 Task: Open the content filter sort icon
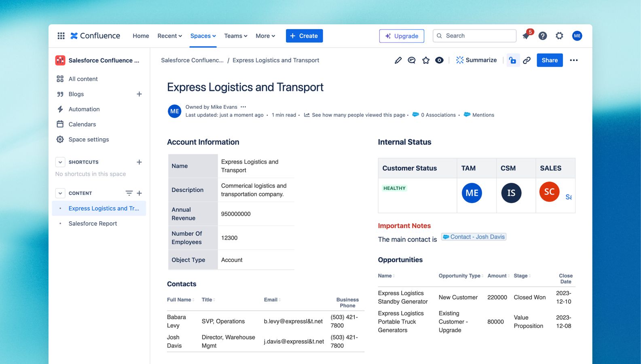pos(129,193)
